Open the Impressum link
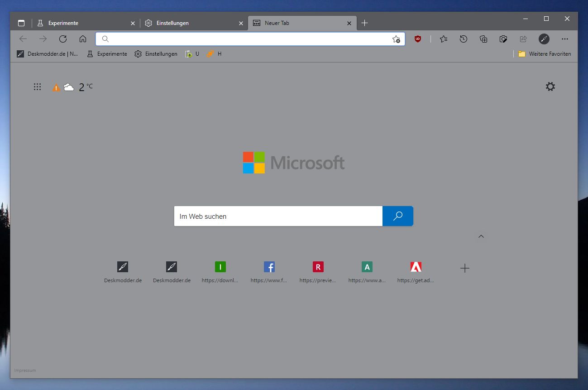Image resolution: width=588 pixels, height=390 pixels. 25,371
